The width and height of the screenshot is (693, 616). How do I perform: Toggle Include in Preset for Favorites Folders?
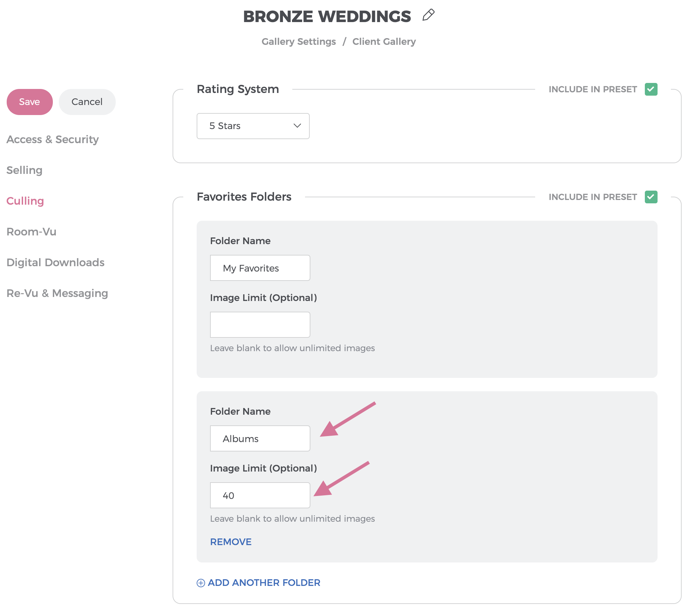click(x=651, y=197)
